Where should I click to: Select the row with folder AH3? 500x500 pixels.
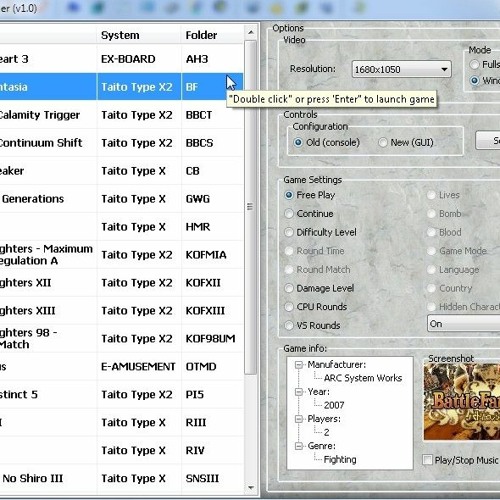121,59
